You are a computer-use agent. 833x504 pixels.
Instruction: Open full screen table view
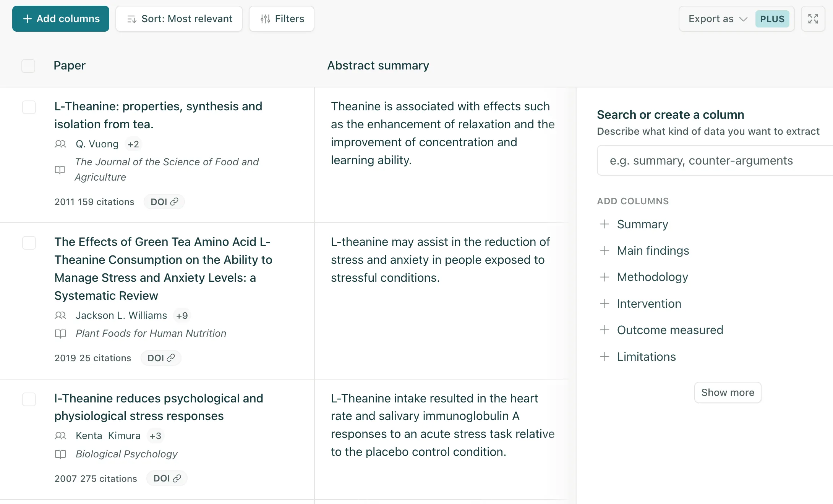(813, 18)
